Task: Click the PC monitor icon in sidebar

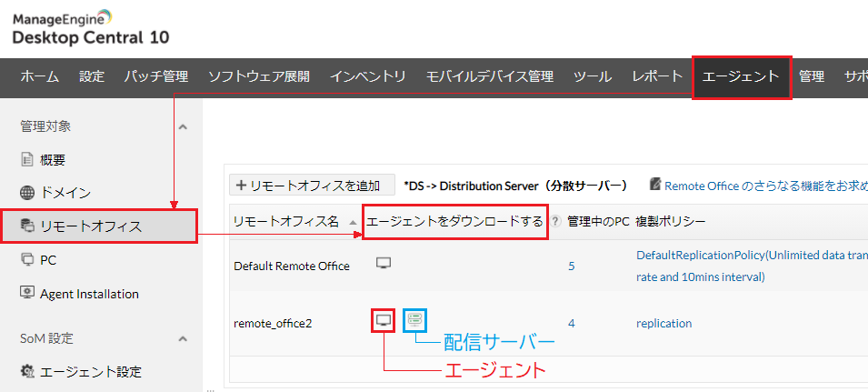Action: pos(27,259)
